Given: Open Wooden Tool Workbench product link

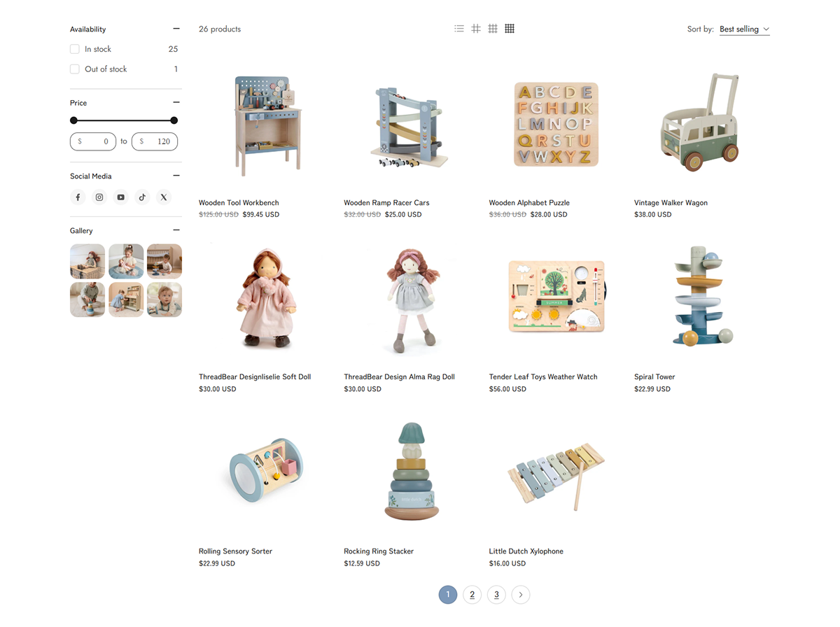Looking at the screenshot, I should [x=239, y=203].
